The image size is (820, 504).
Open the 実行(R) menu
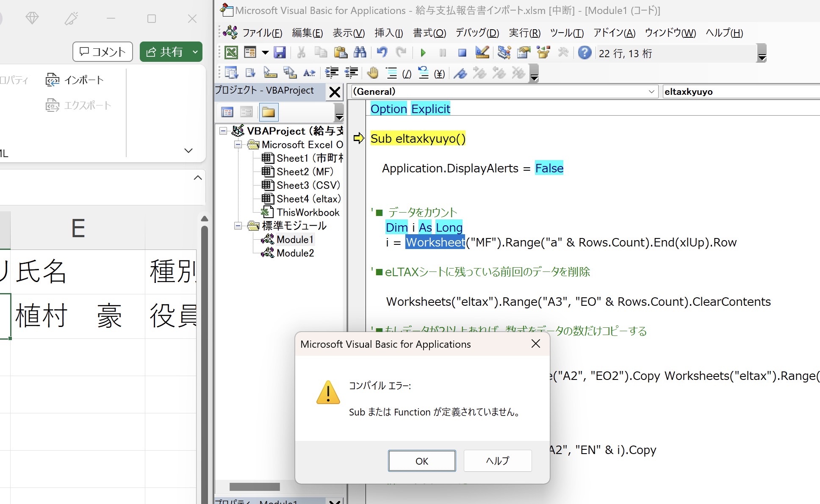[x=525, y=33]
